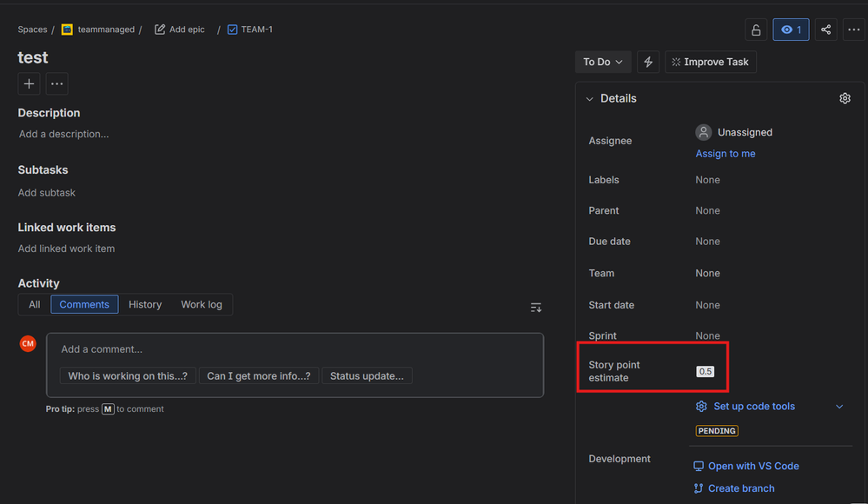Expand the Set up code tools section

pos(839,406)
